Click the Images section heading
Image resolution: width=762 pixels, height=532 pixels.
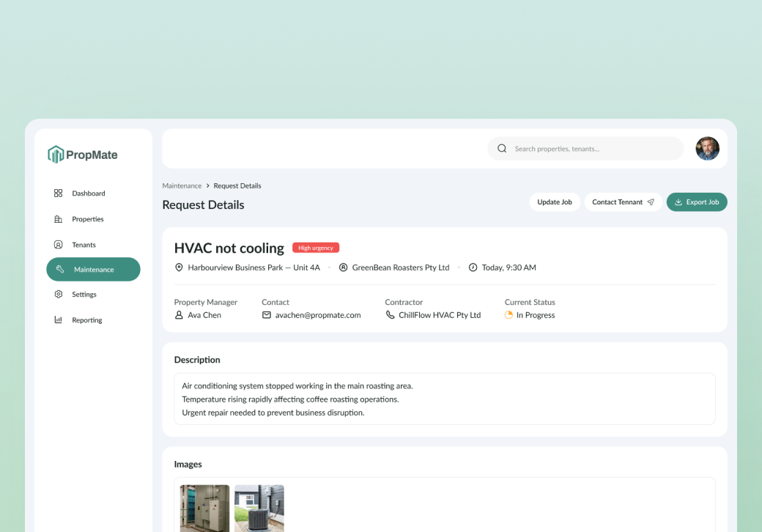tap(188, 465)
